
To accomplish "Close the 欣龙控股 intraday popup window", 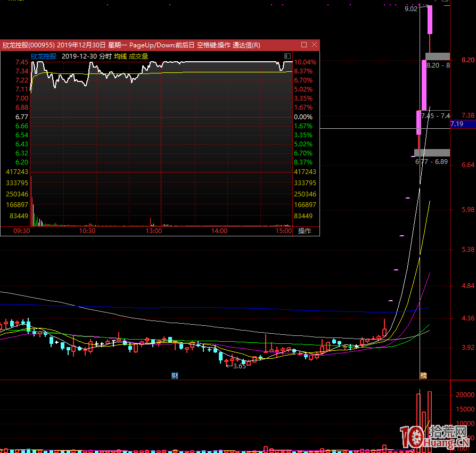I will (x=315, y=45).
